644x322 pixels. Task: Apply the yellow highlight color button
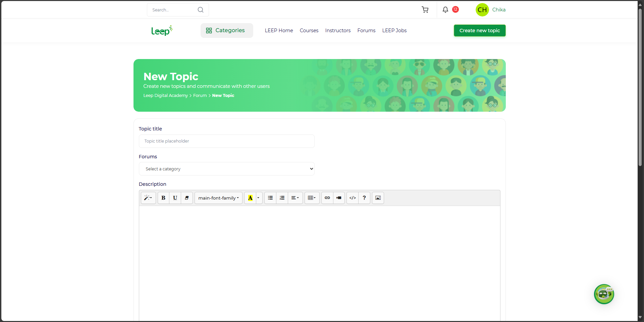point(250,198)
